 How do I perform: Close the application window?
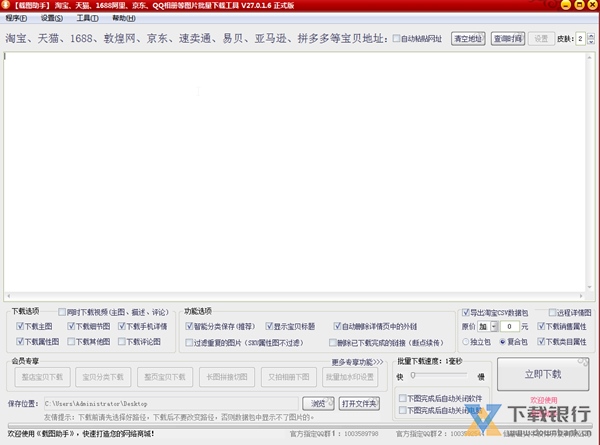pos(592,5)
